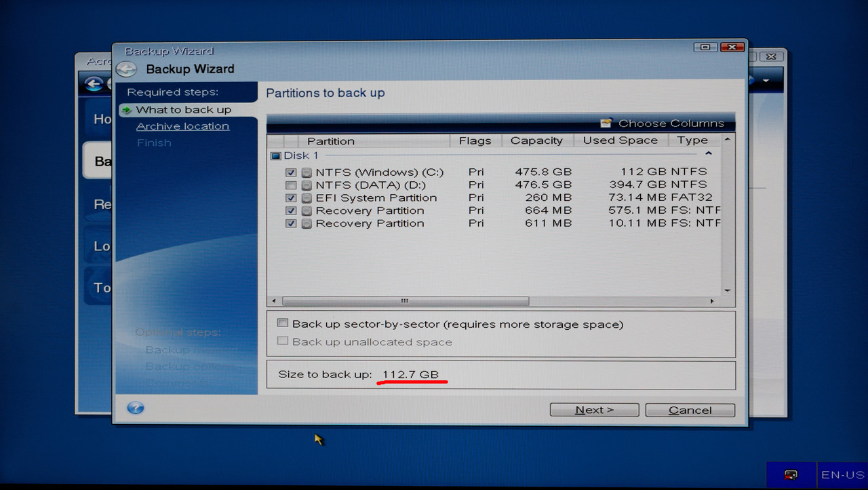This screenshot has width=868, height=490.
Task: Go to the Archive location step
Action: (x=182, y=126)
